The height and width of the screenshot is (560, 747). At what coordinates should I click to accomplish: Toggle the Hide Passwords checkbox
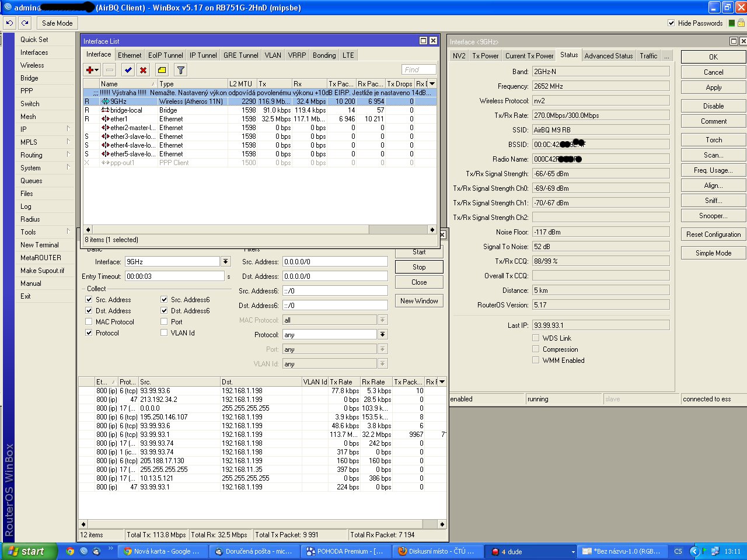click(671, 23)
